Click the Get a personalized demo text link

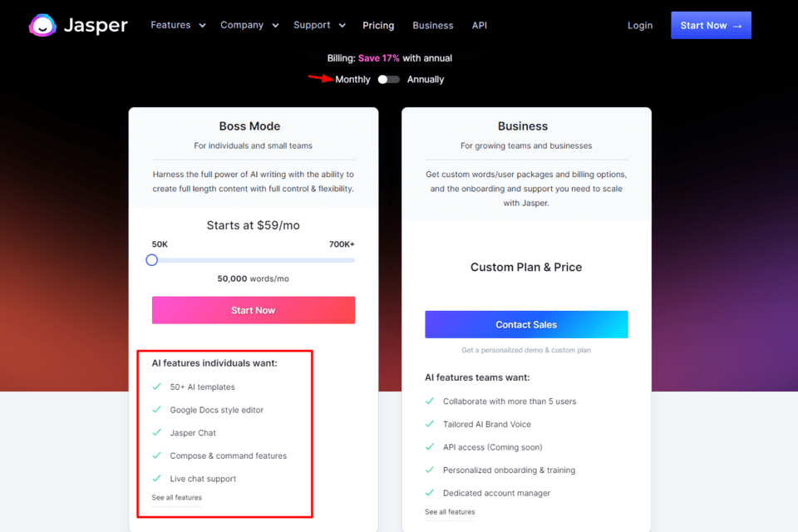(x=526, y=349)
